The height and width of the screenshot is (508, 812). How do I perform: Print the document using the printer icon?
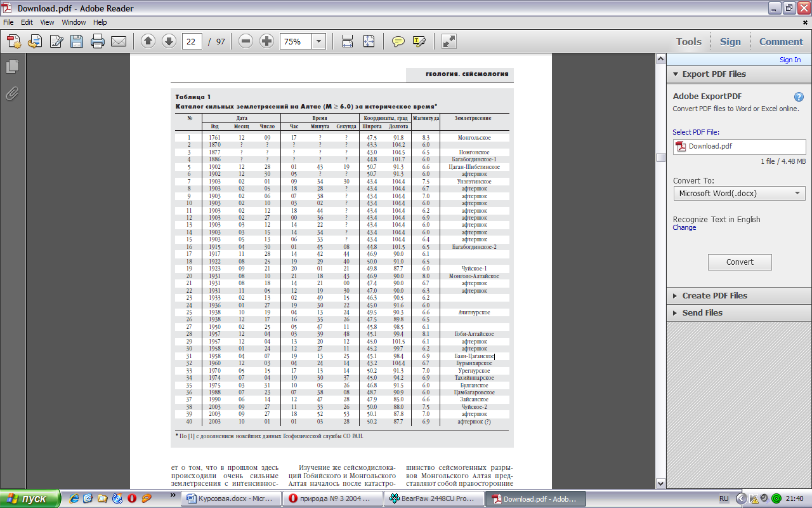click(97, 41)
